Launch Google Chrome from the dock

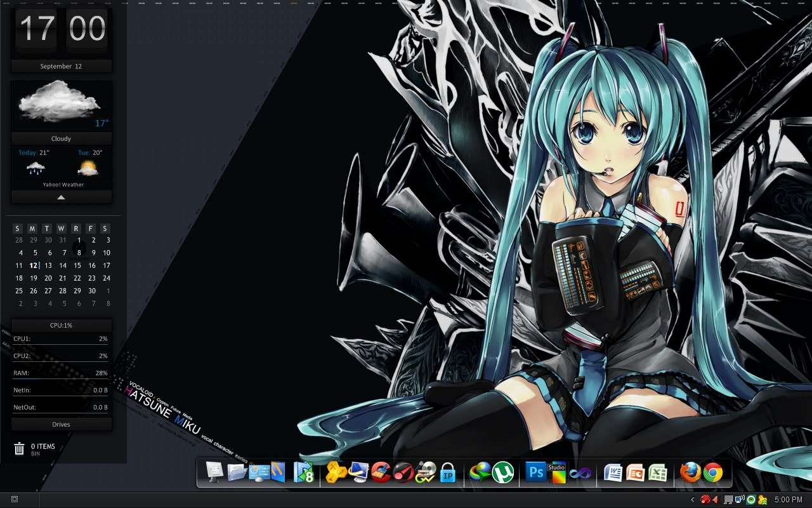(713, 472)
